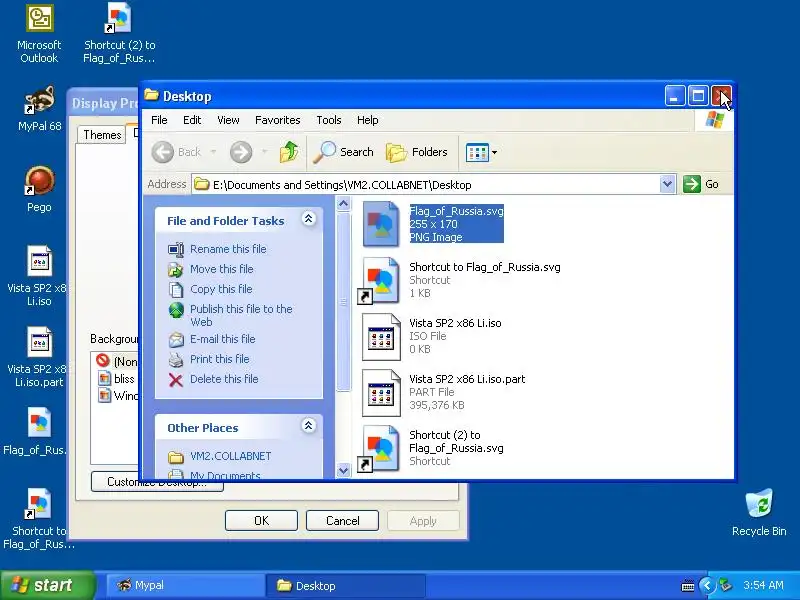This screenshot has width=800, height=600.
Task: Collapse Other Places panel
Action: pos(309,426)
